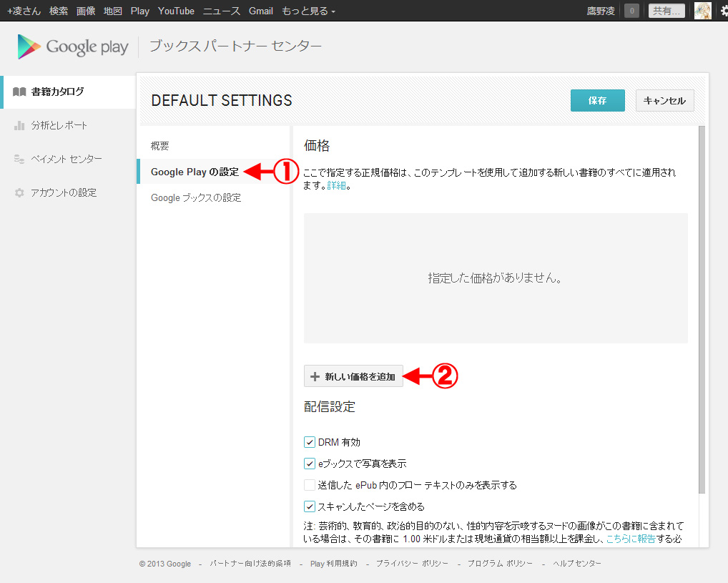Open +凌さん in the top bar

24,11
